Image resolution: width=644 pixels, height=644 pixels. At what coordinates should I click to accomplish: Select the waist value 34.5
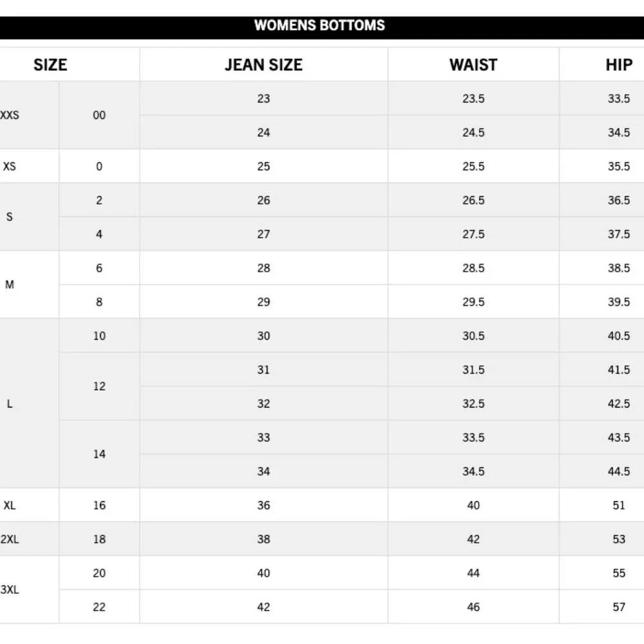coord(473,471)
